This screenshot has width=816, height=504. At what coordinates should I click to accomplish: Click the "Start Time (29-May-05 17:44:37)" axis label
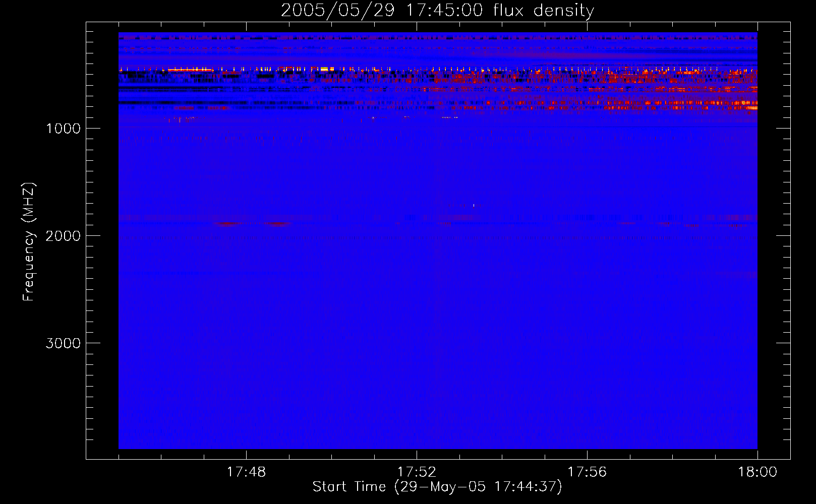coord(437,487)
